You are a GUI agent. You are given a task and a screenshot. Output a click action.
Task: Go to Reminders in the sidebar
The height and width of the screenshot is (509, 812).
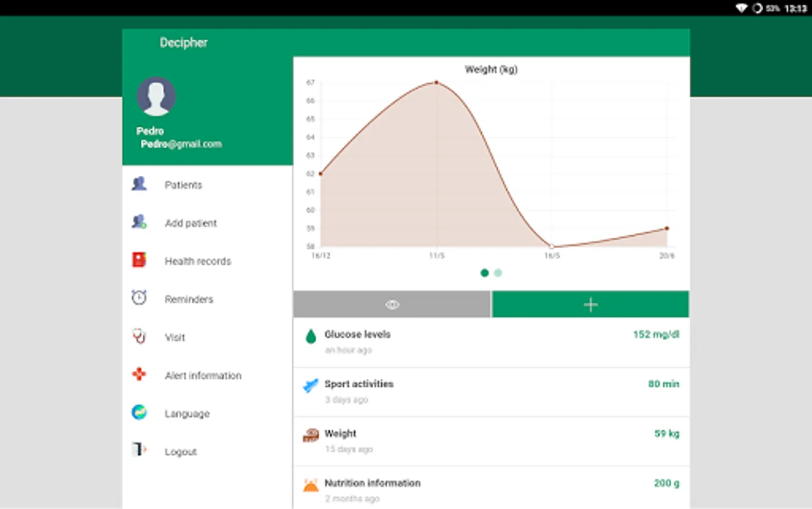(x=208, y=299)
